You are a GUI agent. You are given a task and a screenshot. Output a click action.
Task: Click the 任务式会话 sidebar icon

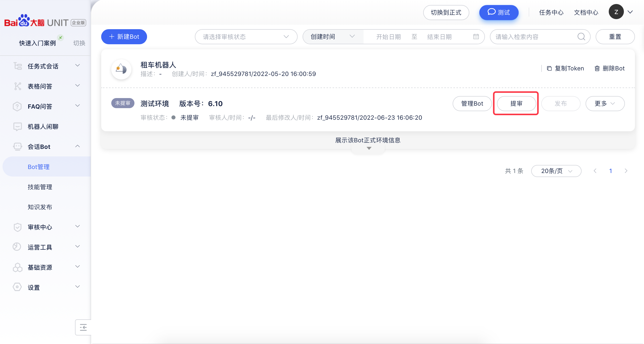tap(17, 66)
